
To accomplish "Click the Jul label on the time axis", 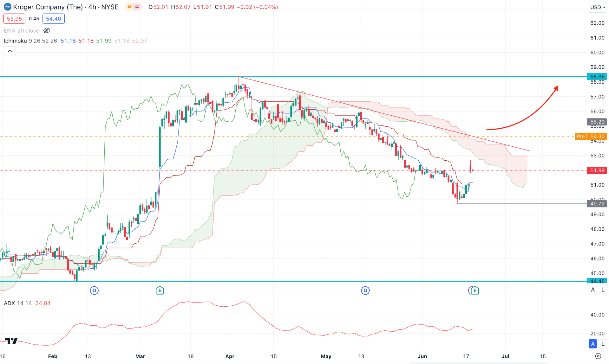I will (505, 356).
